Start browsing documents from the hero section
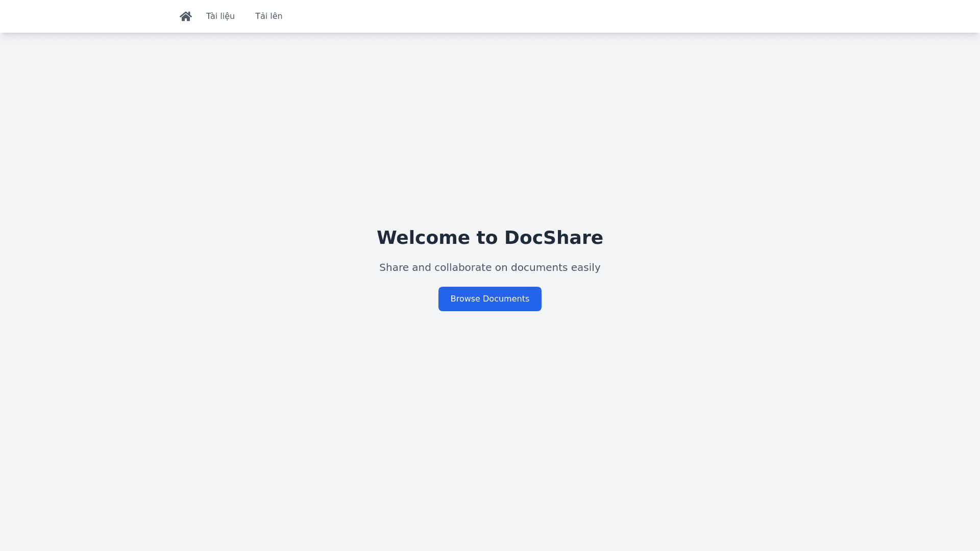 [x=489, y=299]
